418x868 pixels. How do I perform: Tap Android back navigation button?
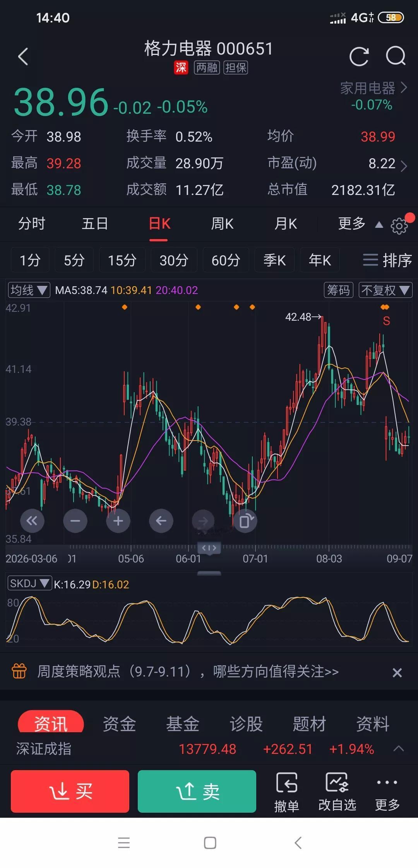[298, 842]
